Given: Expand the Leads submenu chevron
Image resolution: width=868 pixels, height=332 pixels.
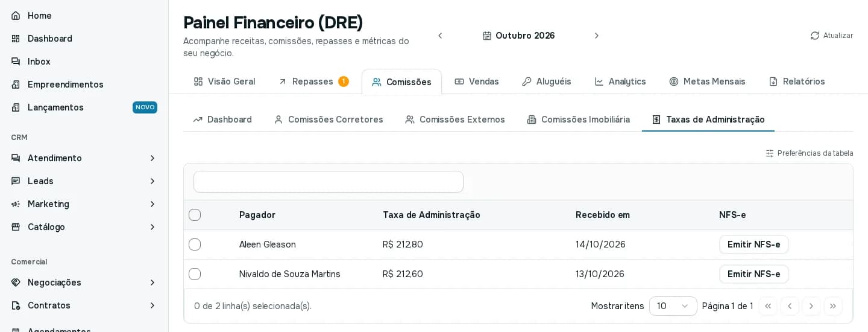Looking at the screenshot, I should pyautogui.click(x=153, y=181).
